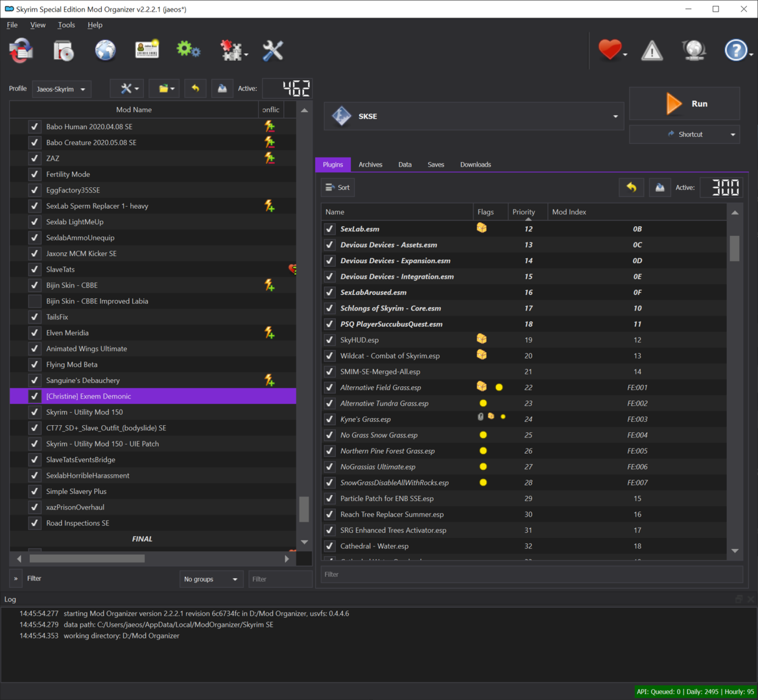This screenshot has height=700, width=758.
Task: Open Nexus globe icon in toolbar
Action: click(x=105, y=51)
